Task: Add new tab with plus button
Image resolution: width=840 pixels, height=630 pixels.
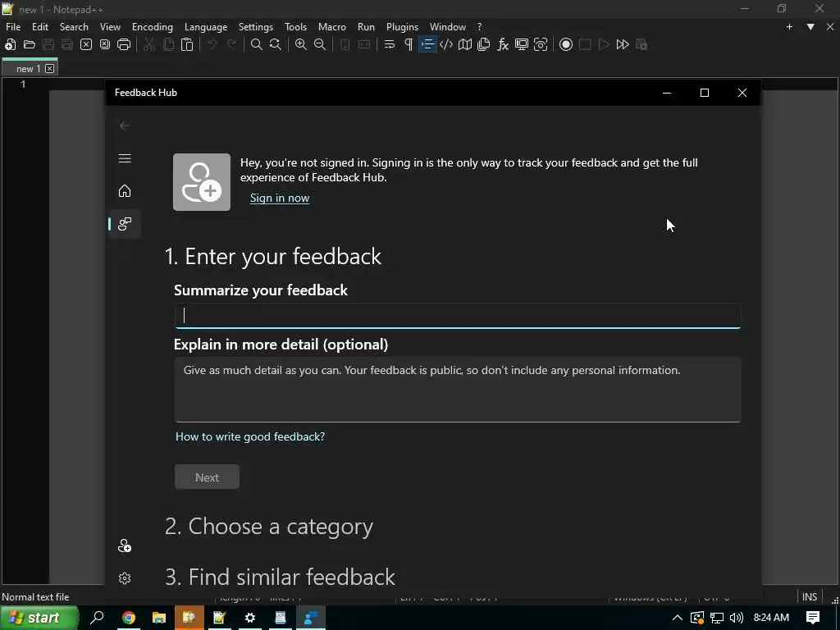Action: 789,27
